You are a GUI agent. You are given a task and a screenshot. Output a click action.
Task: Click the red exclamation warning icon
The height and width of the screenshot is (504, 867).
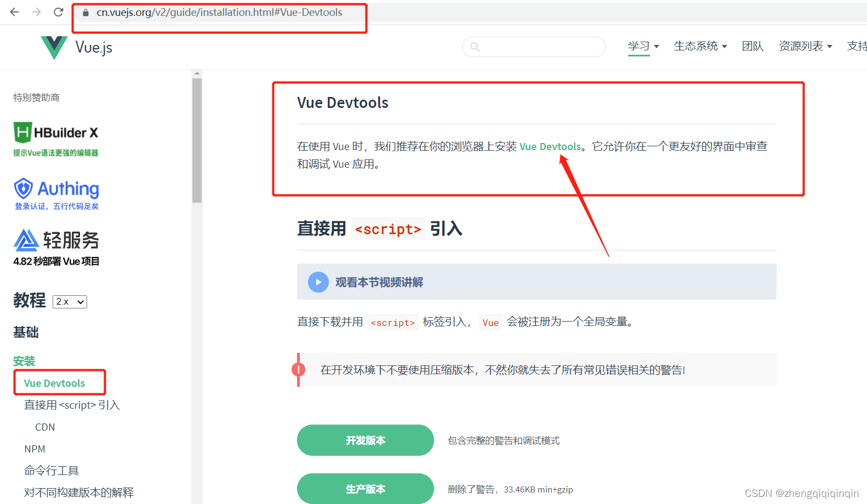298,370
